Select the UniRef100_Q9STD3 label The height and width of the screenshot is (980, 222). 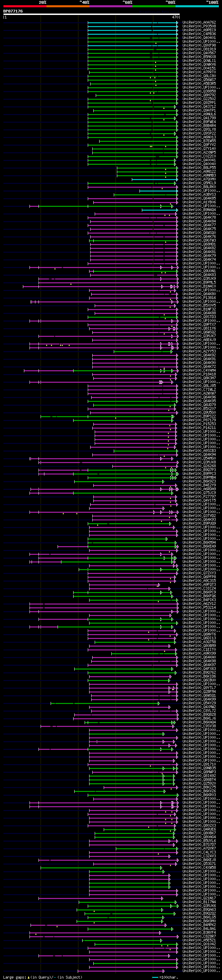(199, 317)
